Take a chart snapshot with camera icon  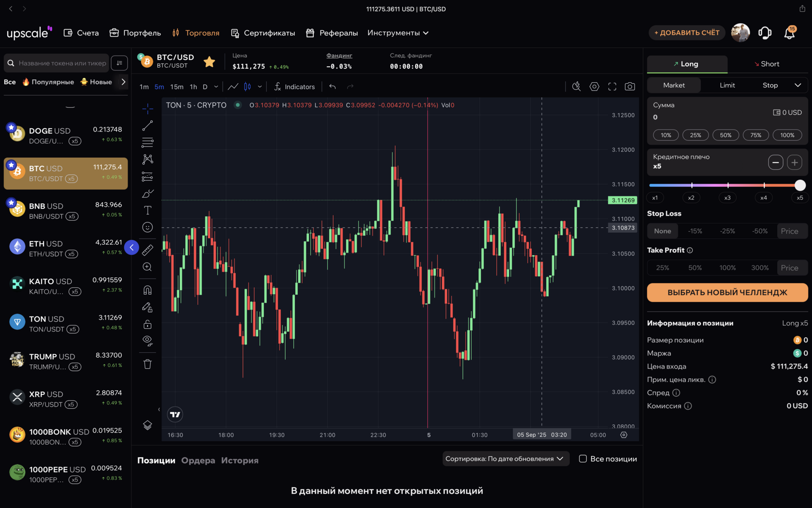[x=630, y=87]
